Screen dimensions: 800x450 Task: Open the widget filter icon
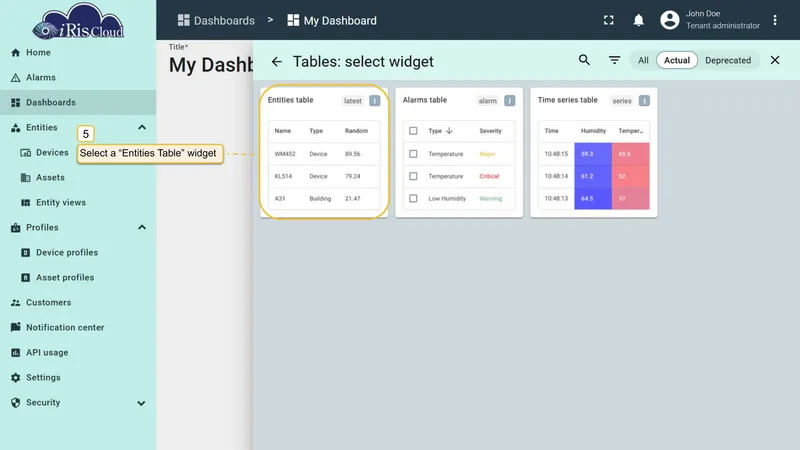coord(614,60)
